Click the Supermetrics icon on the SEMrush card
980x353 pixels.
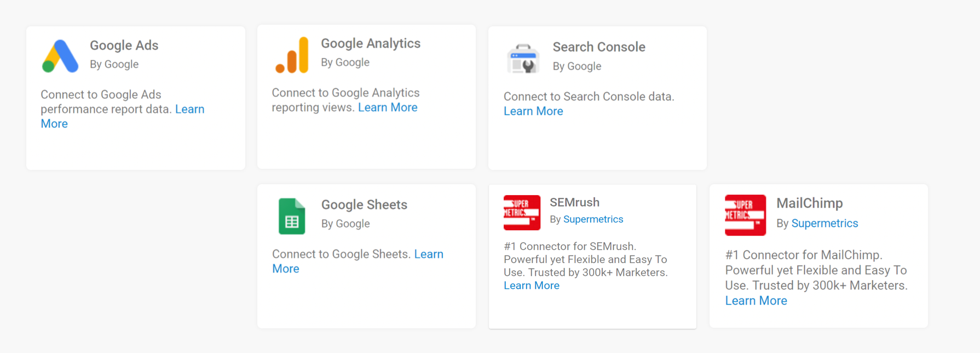(x=521, y=213)
